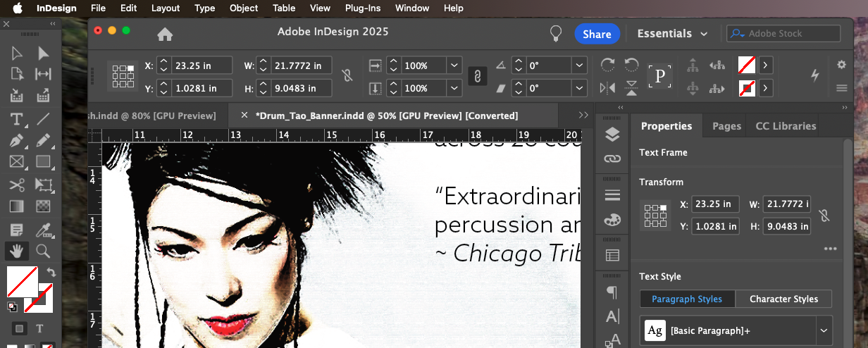Pick the Eyedropper tool
Viewport: 868px width, 348px height.
tap(43, 229)
